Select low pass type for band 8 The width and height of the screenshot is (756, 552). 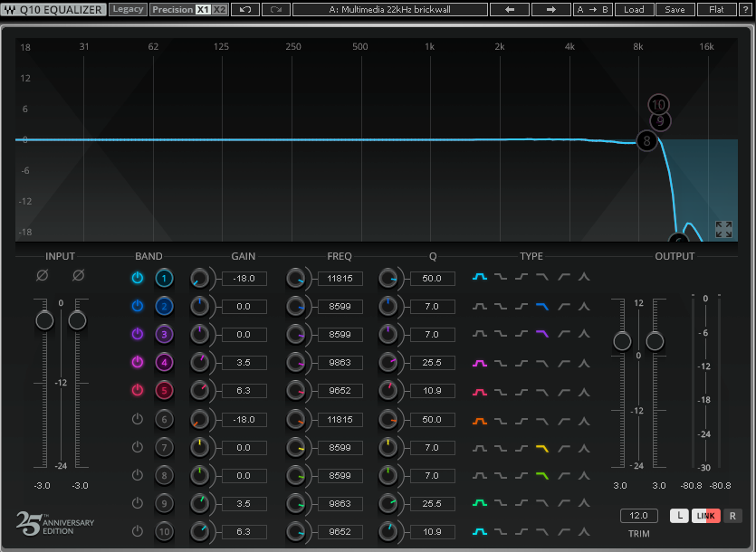click(542, 476)
